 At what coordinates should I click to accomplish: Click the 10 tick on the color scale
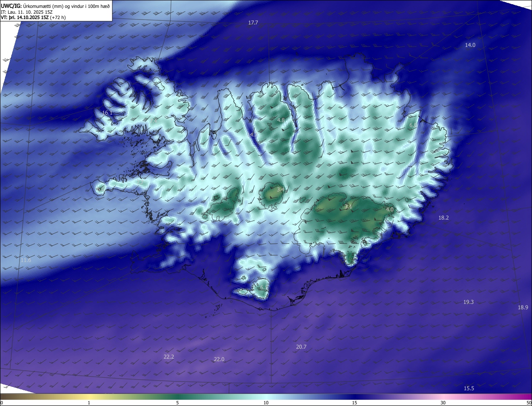tap(266, 403)
